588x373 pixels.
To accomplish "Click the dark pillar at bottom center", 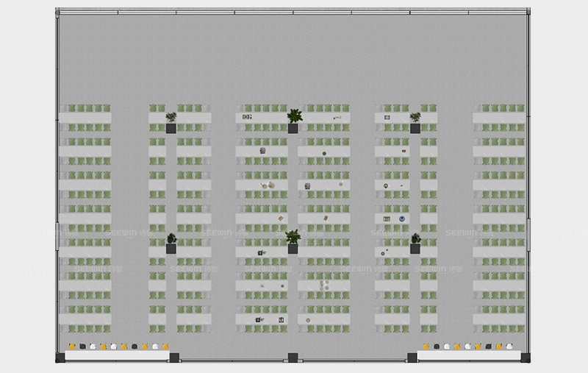I will [293, 358].
